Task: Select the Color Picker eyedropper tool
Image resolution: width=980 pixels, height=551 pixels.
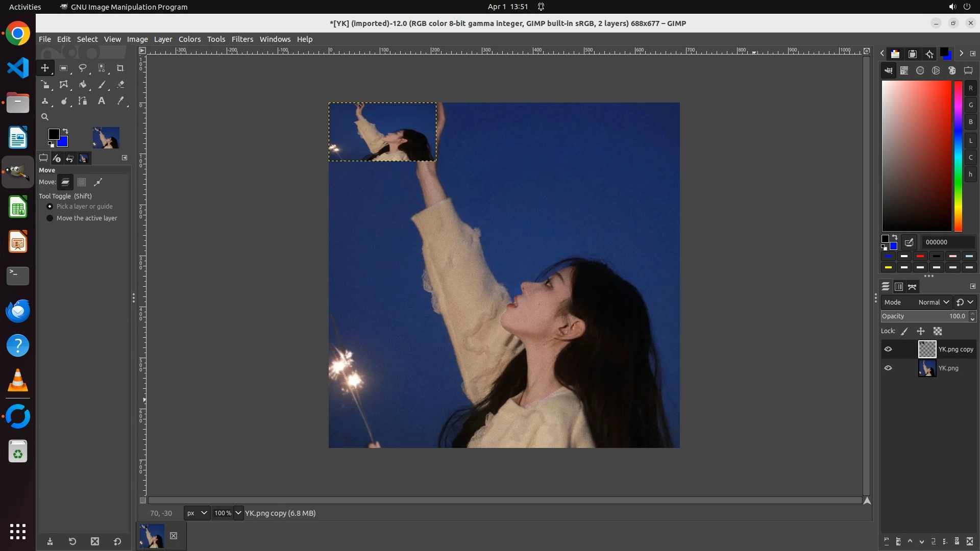Action: 120,101
